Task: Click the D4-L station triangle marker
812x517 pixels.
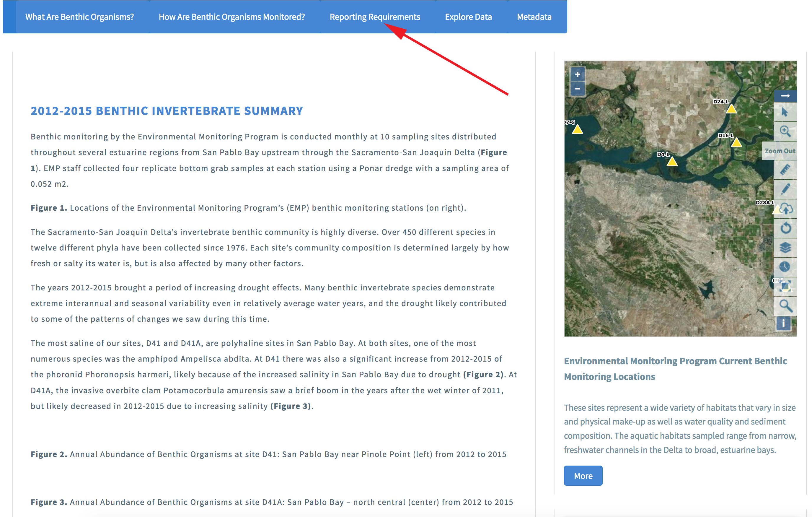Action: coord(672,162)
